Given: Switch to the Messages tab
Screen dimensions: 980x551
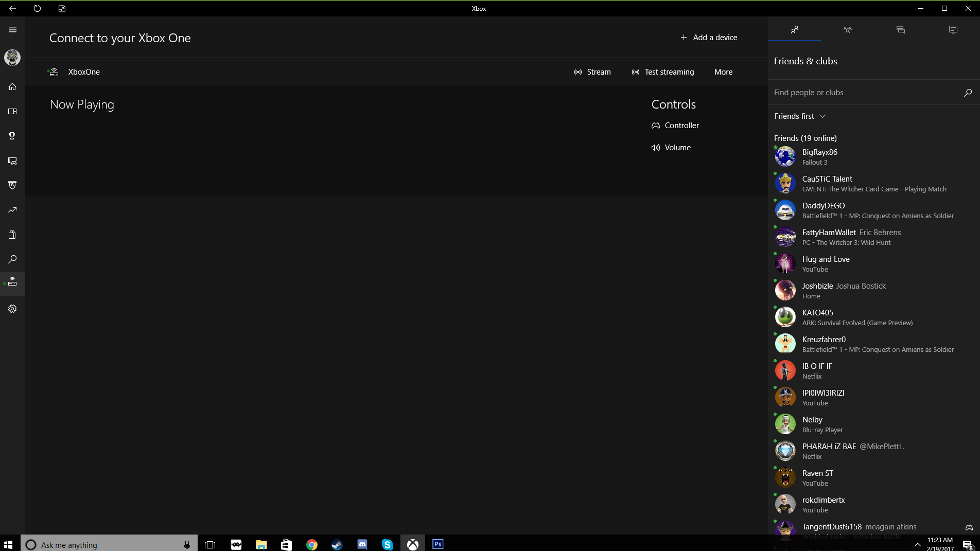Looking at the screenshot, I should (x=900, y=30).
